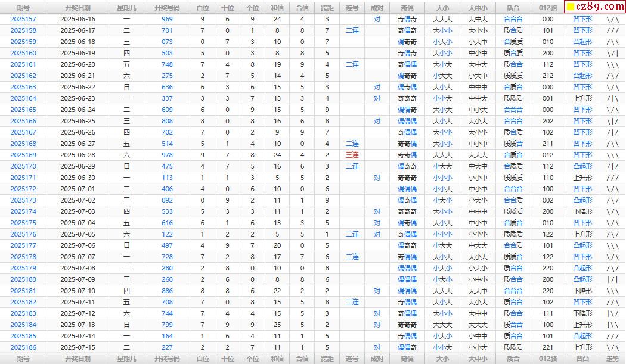
Task: Open issue 2025160 link
Action: [23, 53]
